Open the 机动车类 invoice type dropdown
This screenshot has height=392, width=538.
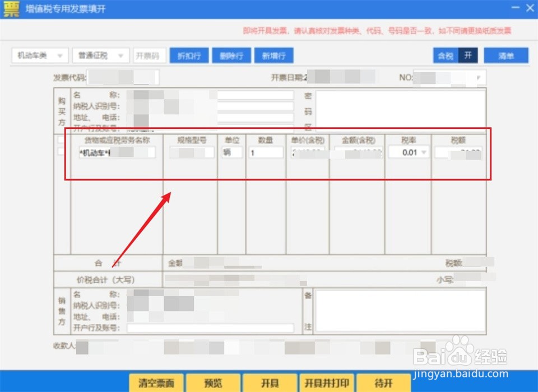click(x=39, y=55)
